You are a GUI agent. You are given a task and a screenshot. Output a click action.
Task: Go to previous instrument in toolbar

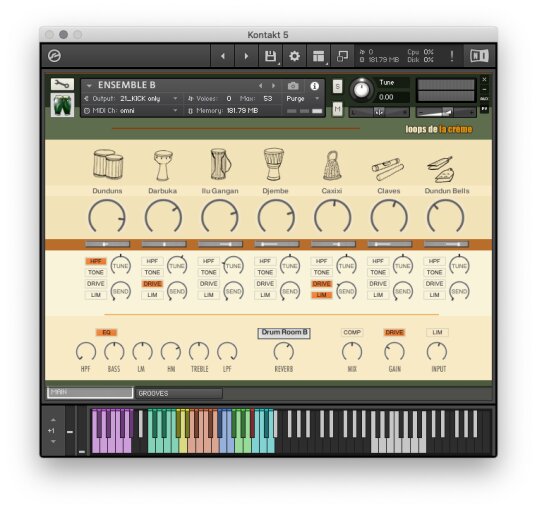coord(223,56)
